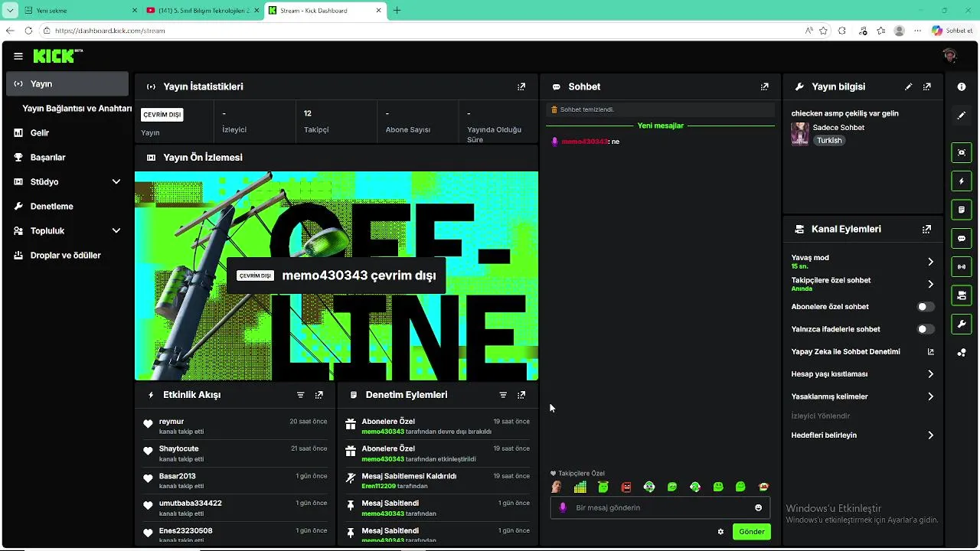Click the stream category thumbnail in Yayın bilgisi
The height and width of the screenshot is (551, 980).
click(x=800, y=134)
